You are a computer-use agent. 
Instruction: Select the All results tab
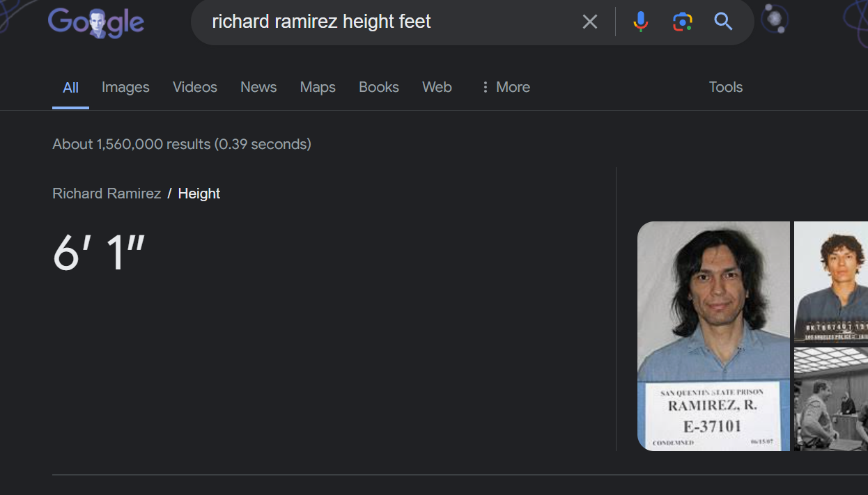point(70,88)
